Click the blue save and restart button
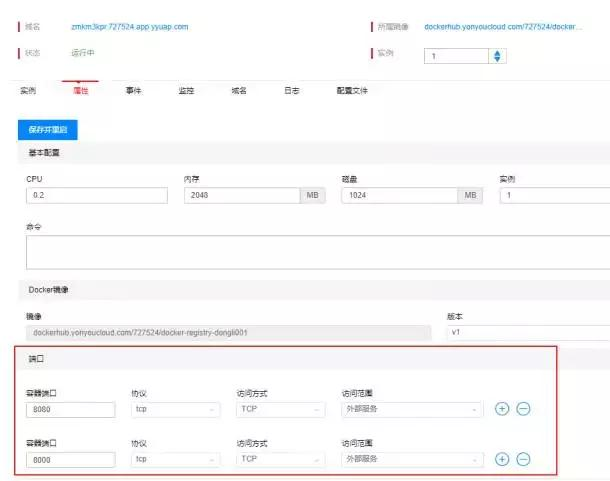Image resolution: width=610 pixels, height=481 pixels. [x=48, y=130]
